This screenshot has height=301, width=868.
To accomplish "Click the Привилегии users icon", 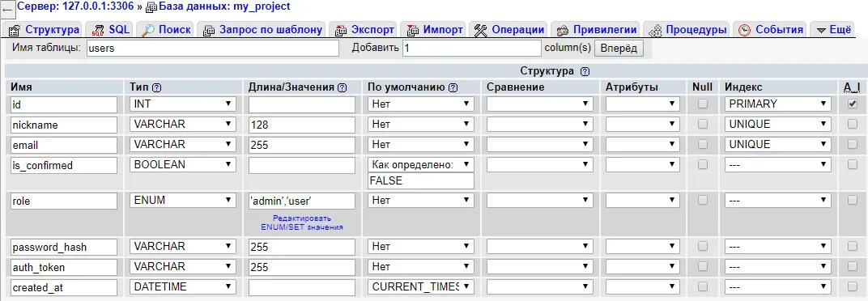I will coord(563,31).
